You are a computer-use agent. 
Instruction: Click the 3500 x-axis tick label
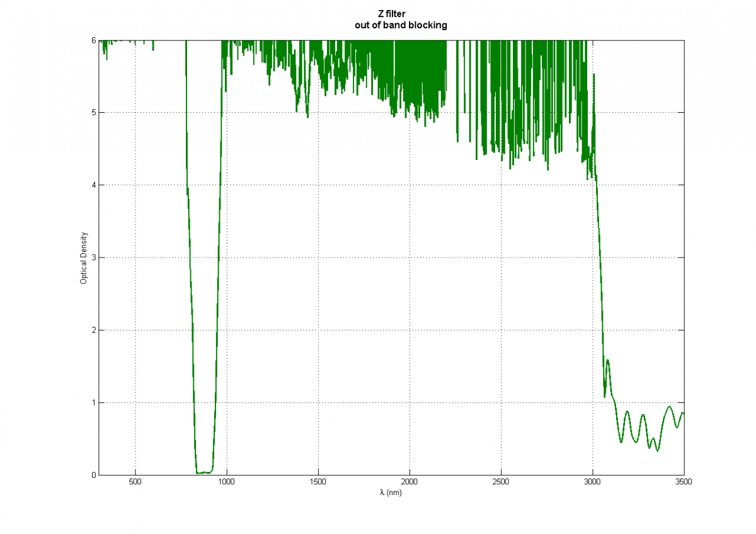[x=684, y=483]
